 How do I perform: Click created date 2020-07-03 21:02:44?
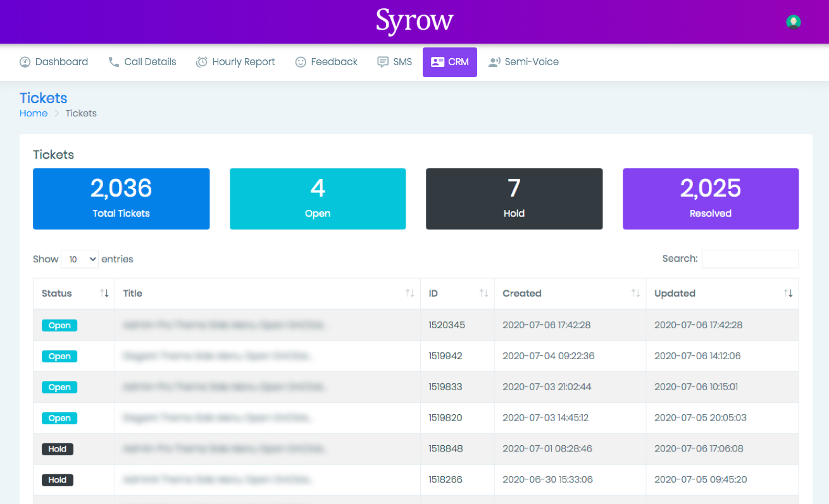pyautogui.click(x=547, y=387)
